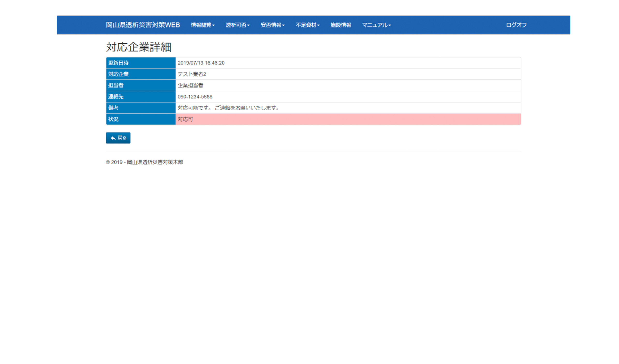Expand the 透析可否 dropdown menu
Viewport: 619px width, 364px height.
237,25
